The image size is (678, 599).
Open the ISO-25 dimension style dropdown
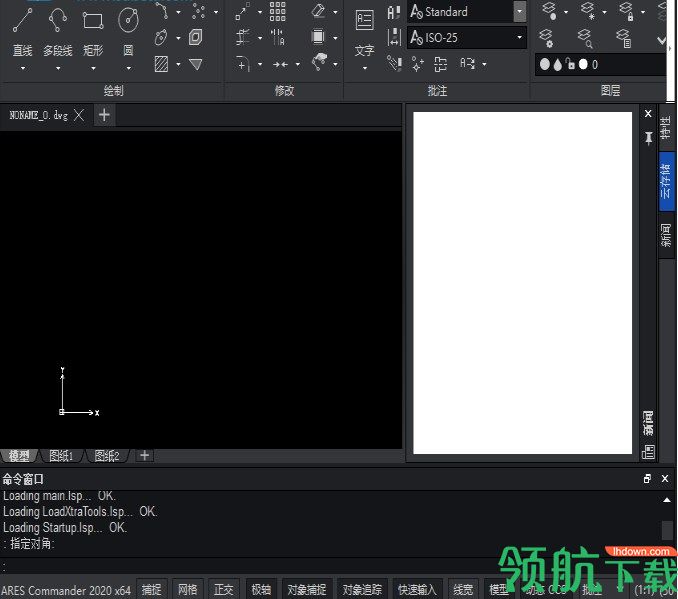(520, 38)
